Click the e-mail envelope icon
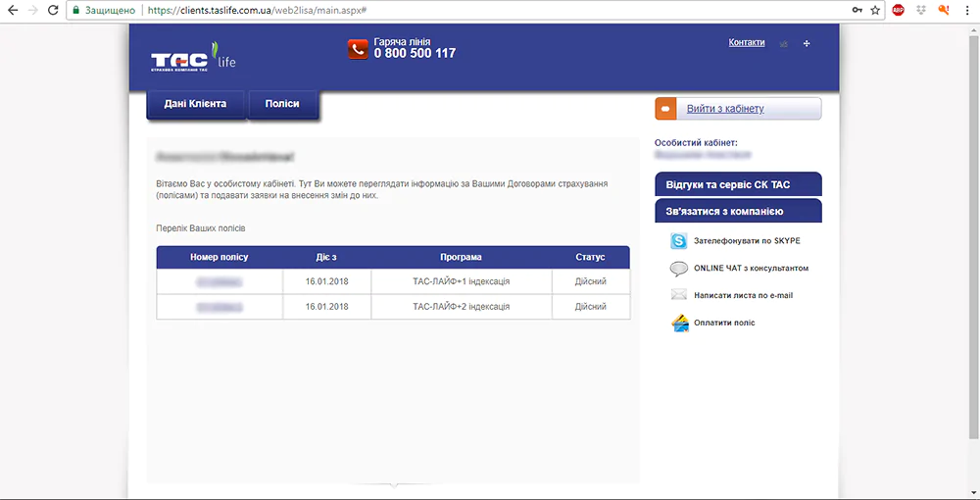Screen dimensions: 980x500 click(x=678, y=295)
